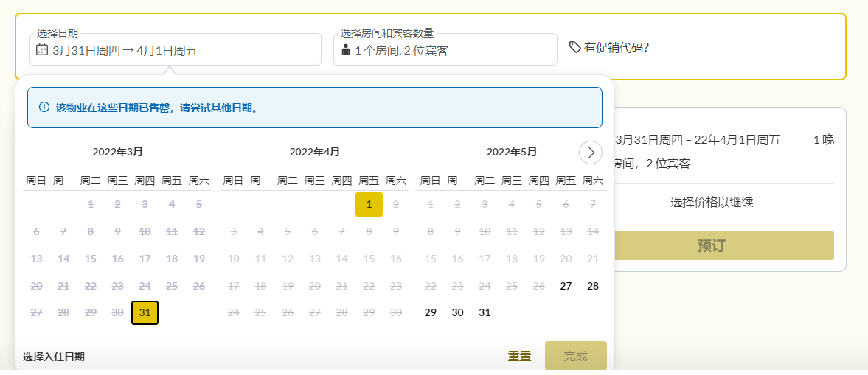The width and height of the screenshot is (868, 375).
Task: Click the guest person icon
Action: (x=345, y=50)
